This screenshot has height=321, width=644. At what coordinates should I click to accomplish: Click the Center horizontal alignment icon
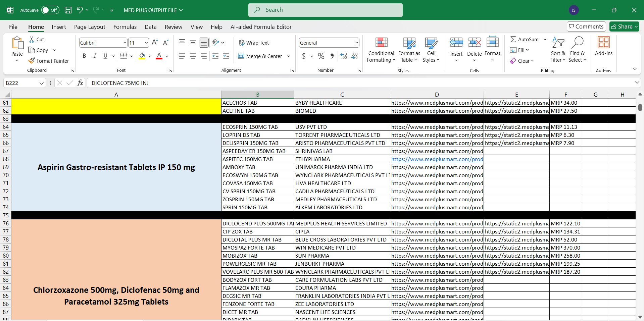[x=193, y=56]
